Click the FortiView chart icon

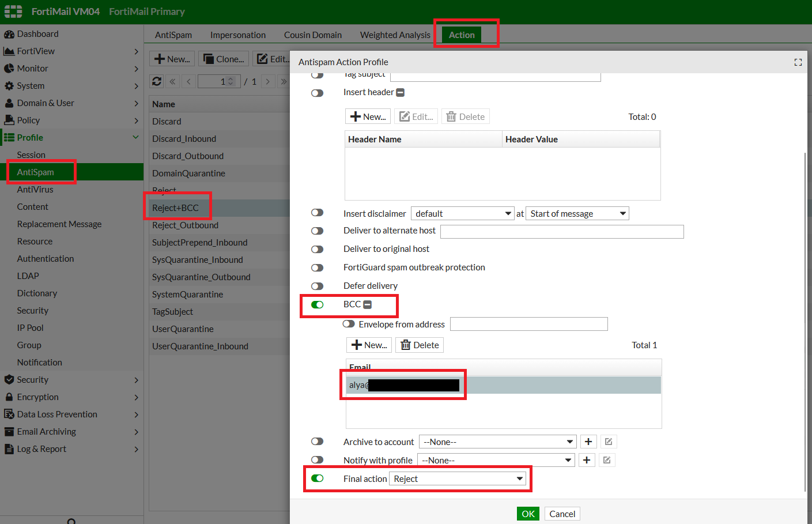[x=9, y=51]
